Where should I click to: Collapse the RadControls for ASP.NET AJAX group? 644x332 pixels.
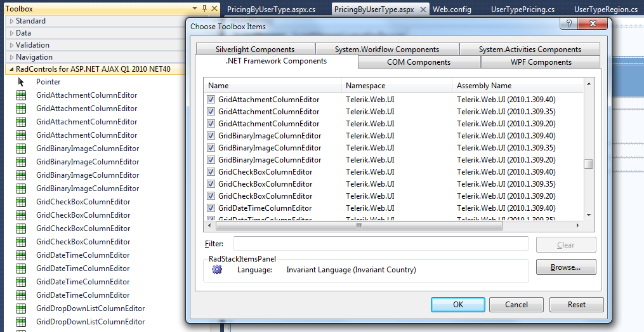pyautogui.click(x=11, y=69)
